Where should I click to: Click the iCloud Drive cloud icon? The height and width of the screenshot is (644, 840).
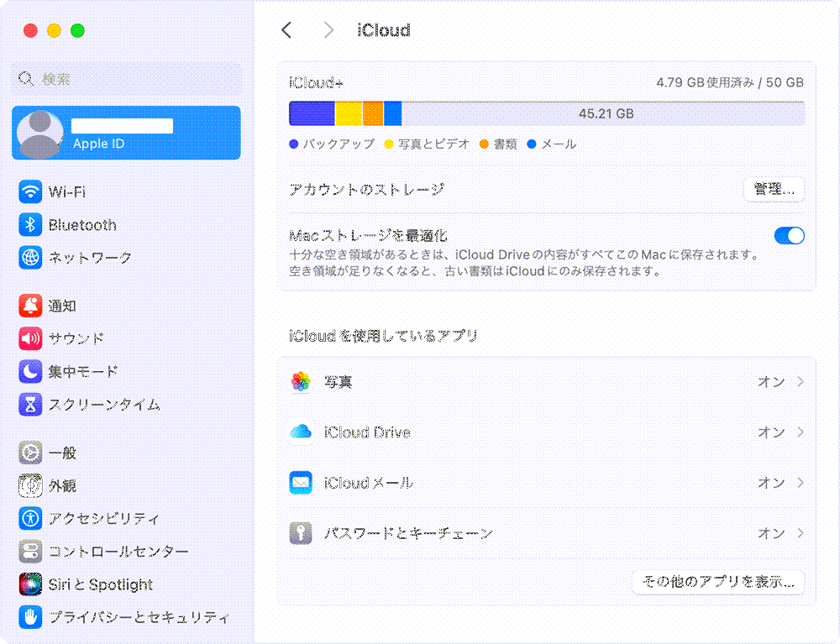tap(301, 432)
